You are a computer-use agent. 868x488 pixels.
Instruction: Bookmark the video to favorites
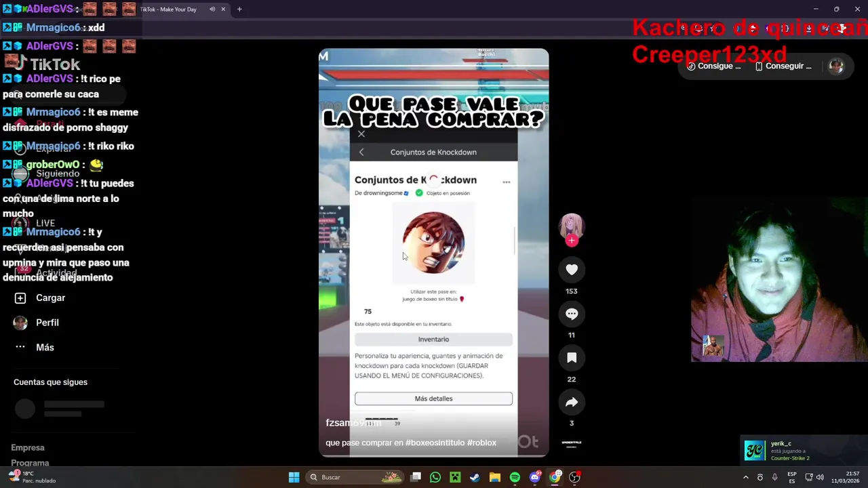coord(572,358)
